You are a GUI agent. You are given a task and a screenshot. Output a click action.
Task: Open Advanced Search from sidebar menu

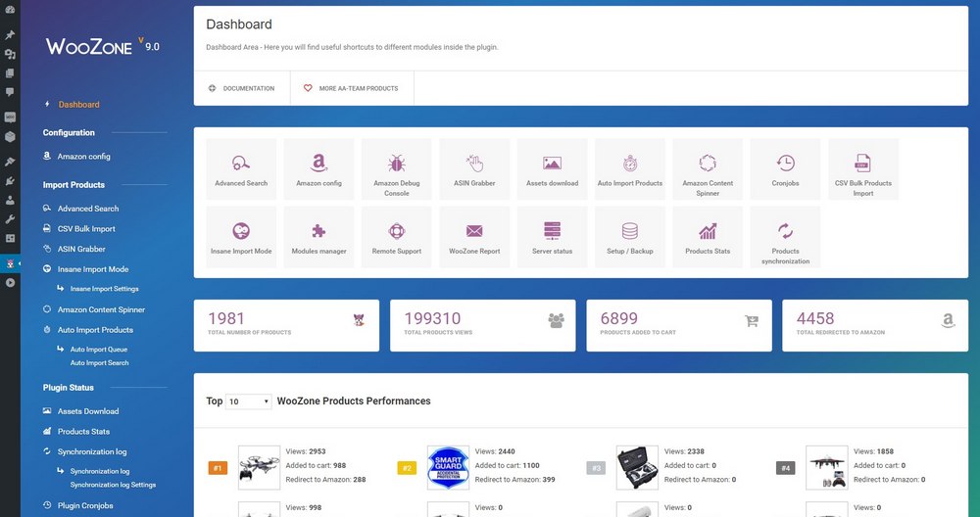tap(88, 209)
